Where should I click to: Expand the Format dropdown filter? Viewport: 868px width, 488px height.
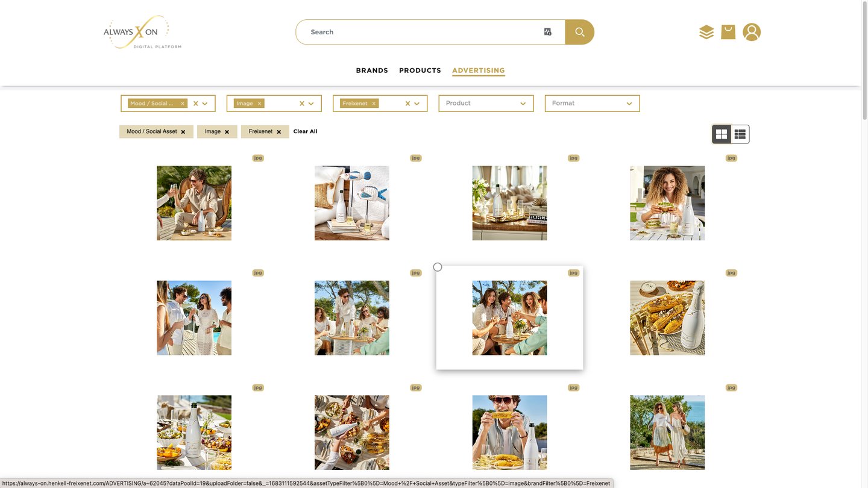click(592, 104)
